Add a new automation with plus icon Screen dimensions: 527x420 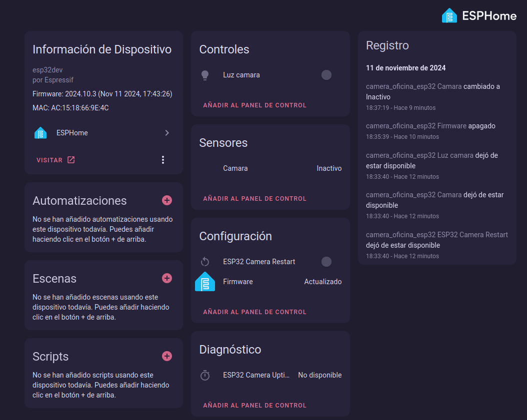(x=167, y=200)
